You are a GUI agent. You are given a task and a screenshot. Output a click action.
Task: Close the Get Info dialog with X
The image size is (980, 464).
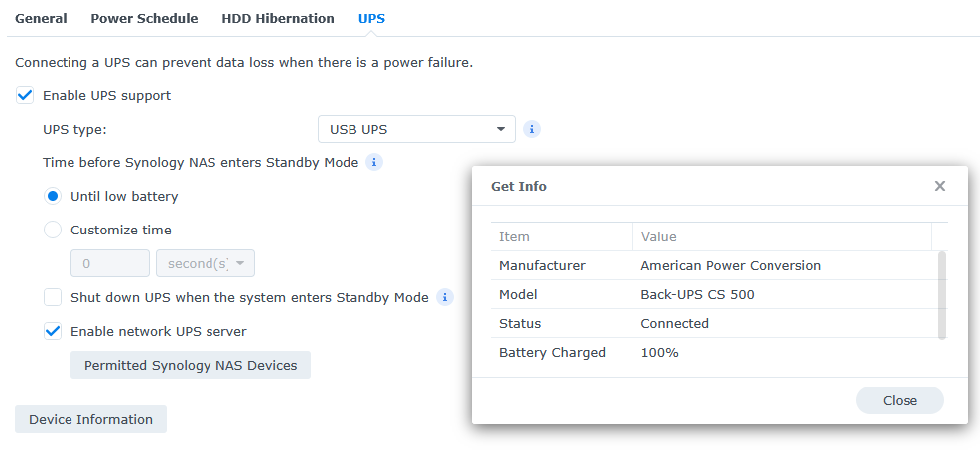[x=940, y=186]
